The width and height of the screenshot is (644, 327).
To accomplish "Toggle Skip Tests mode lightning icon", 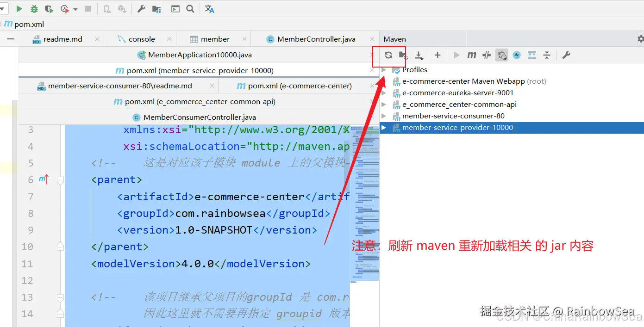I will pos(517,55).
